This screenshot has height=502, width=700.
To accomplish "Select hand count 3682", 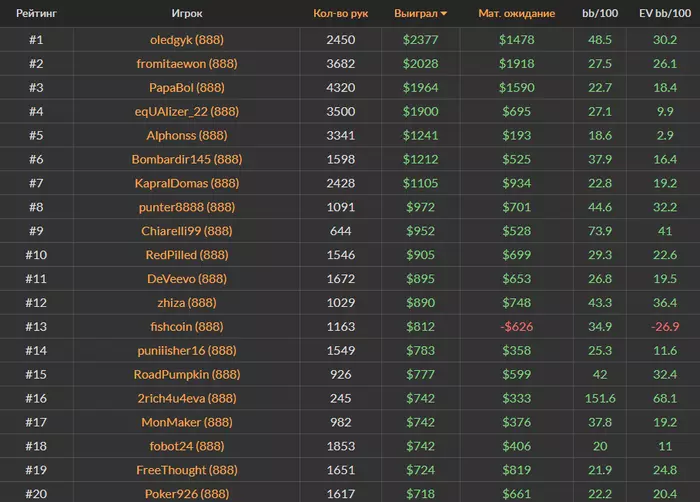I will (x=341, y=63).
